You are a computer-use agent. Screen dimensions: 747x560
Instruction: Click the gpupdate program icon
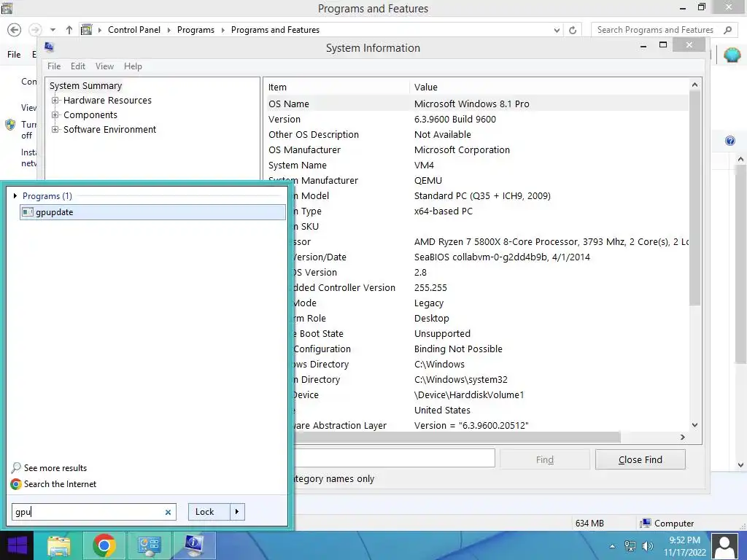(28, 212)
